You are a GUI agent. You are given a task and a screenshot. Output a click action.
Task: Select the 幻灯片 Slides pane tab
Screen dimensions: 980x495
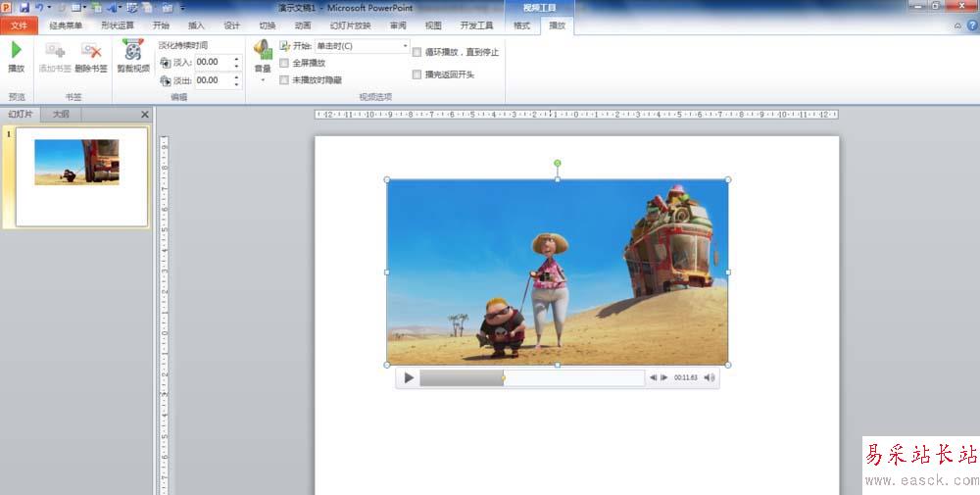pos(21,115)
